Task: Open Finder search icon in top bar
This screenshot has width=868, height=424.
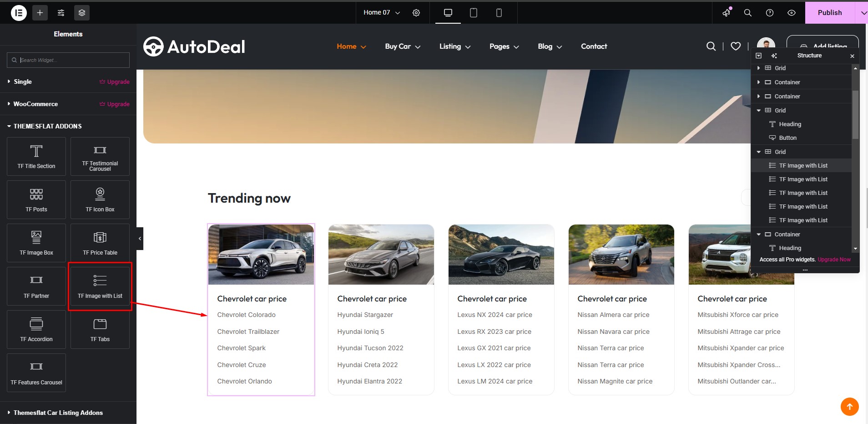Action: pyautogui.click(x=748, y=13)
